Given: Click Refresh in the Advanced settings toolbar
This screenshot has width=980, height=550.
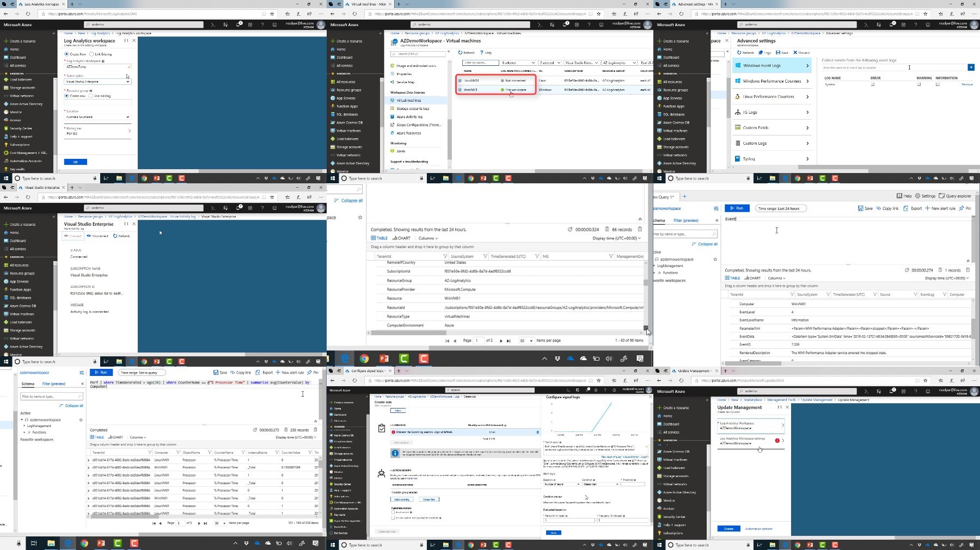Looking at the screenshot, I should pos(746,53).
